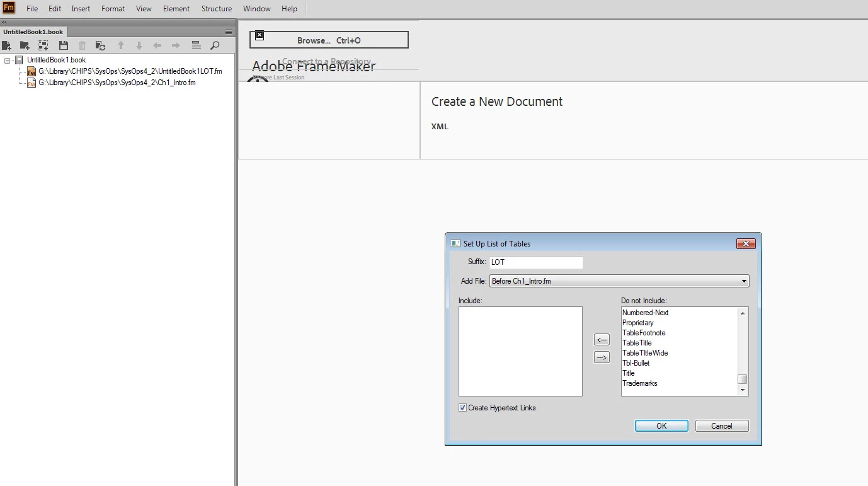
Task: Click the Promote left arrow icon
Action: (157, 45)
